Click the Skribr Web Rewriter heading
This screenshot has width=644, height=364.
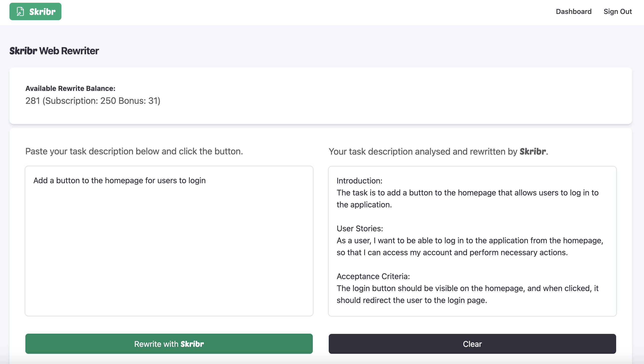tap(54, 51)
